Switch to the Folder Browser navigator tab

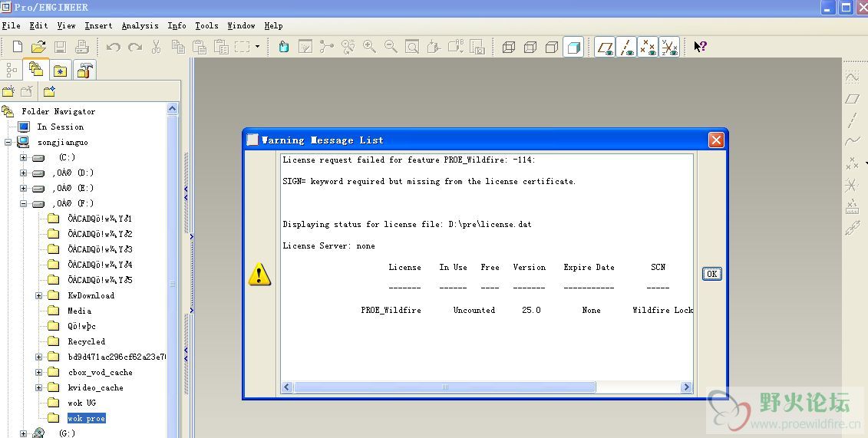coord(36,70)
